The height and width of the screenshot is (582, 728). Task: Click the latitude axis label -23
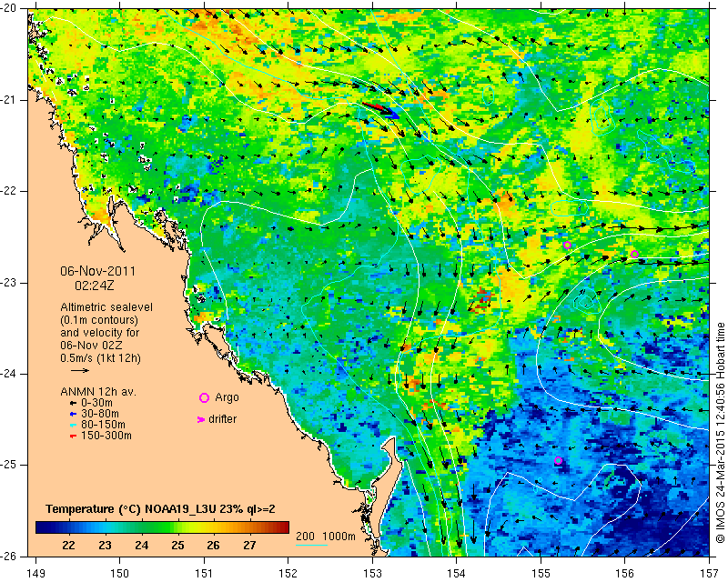click(x=9, y=283)
